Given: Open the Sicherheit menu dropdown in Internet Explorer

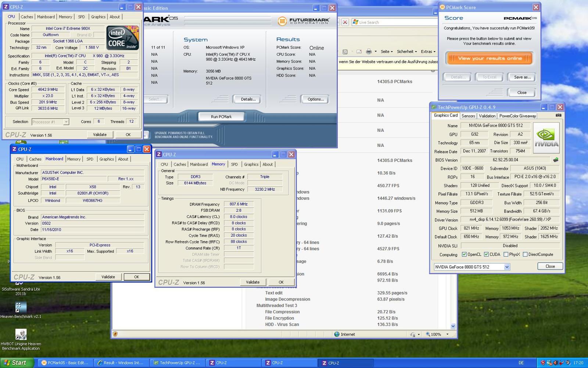Looking at the screenshot, I should point(407,52).
